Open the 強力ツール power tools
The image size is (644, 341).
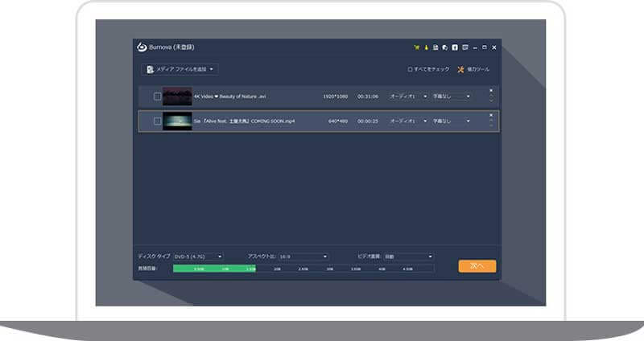click(x=473, y=69)
